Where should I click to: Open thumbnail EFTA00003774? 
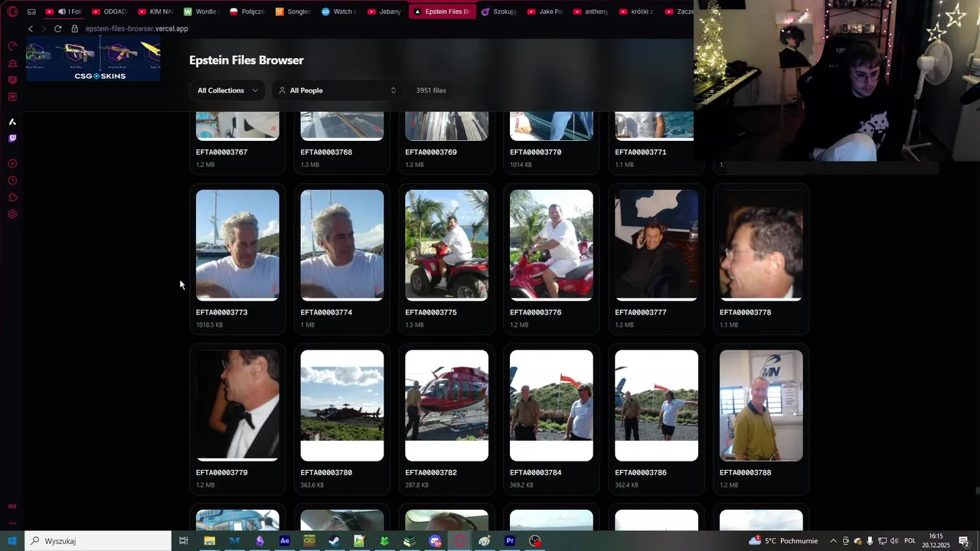342,245
